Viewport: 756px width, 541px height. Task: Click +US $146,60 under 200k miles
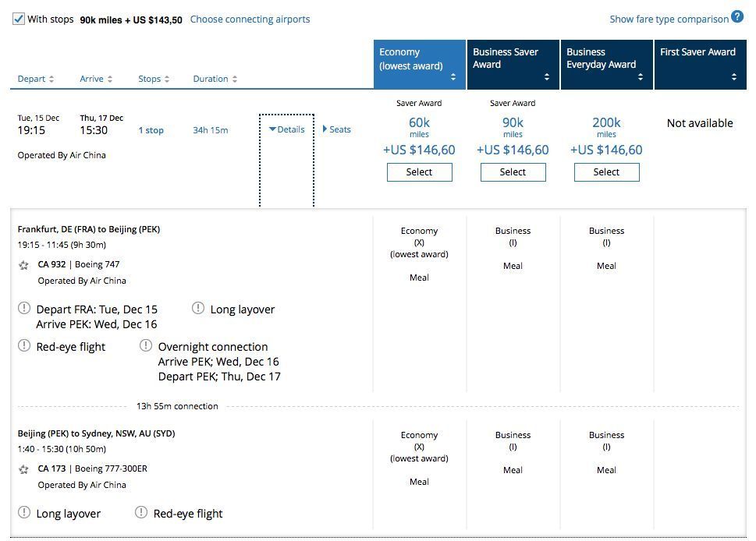(606, 150)
